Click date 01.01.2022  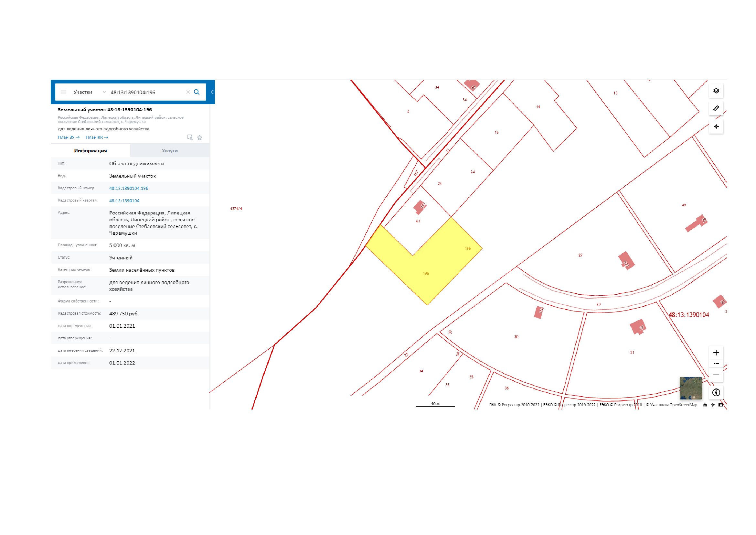point(122,363)
